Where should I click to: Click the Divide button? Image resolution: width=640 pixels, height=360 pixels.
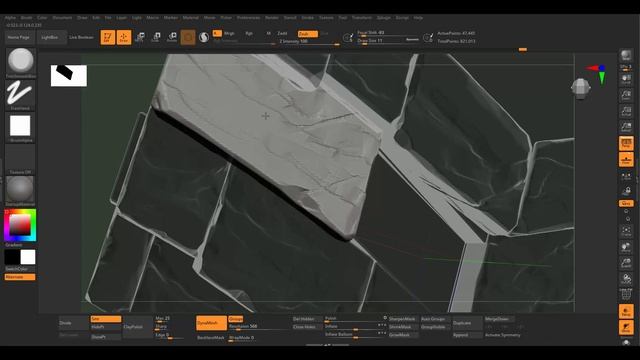pos(73,323)
